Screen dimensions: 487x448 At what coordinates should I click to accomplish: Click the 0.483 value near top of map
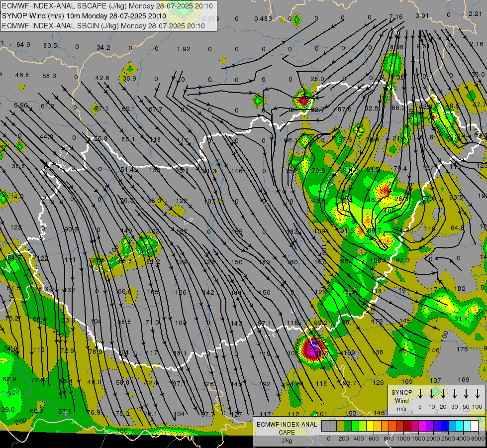263,18
